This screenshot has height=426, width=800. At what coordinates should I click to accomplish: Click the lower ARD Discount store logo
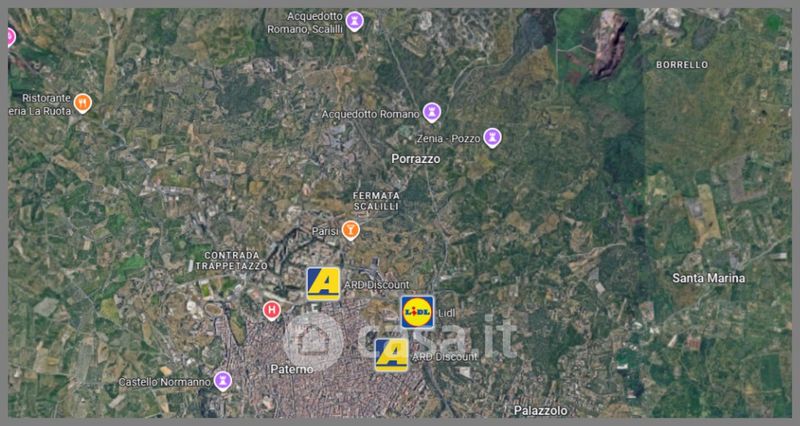[391, 355]
